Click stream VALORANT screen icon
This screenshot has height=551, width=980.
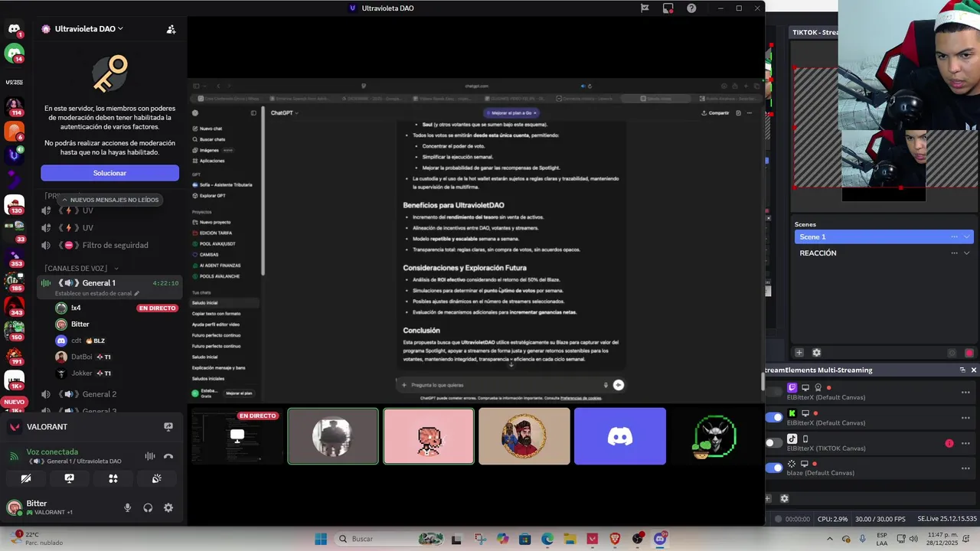pyautogui.click(x=168, y=427)
